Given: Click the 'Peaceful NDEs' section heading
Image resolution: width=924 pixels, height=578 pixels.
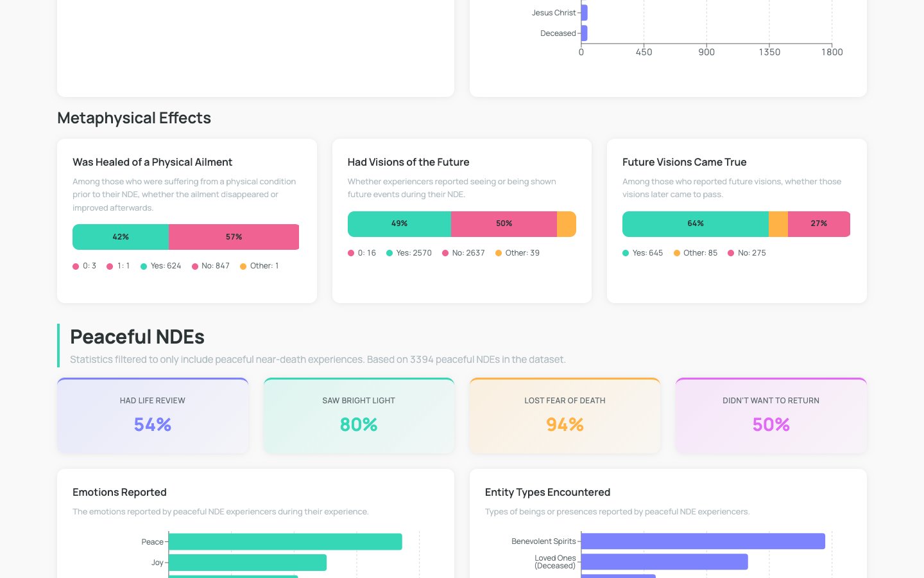Looking at the screenshot, I should [x=137, y=337].
